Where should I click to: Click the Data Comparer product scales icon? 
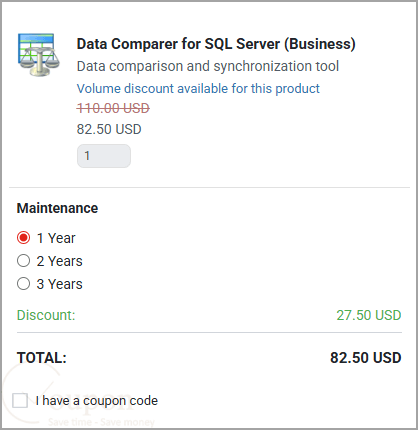click(39, 55)
